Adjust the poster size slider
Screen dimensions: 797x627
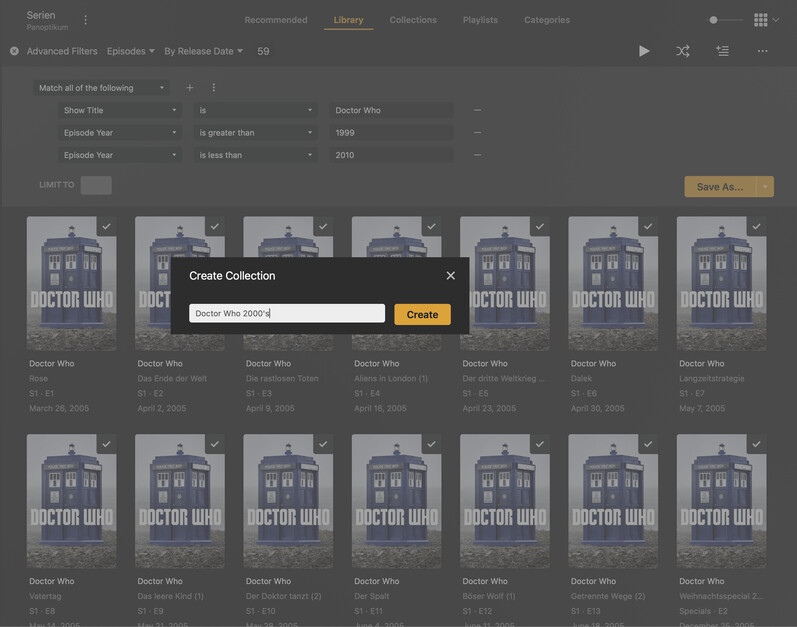pos(714,20)
